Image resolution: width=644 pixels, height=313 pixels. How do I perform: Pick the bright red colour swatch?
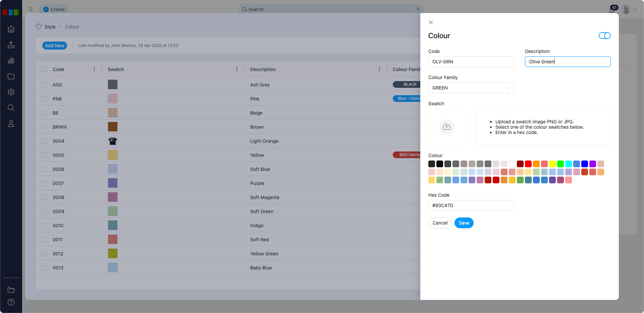528,164
